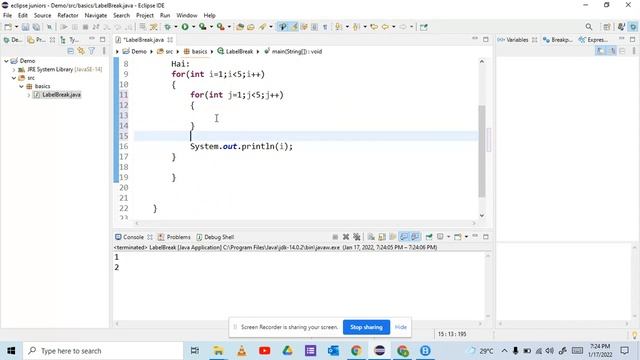Click basics in the breadcrumb bar
The image size is (640, 360).
tap(196, 51)
